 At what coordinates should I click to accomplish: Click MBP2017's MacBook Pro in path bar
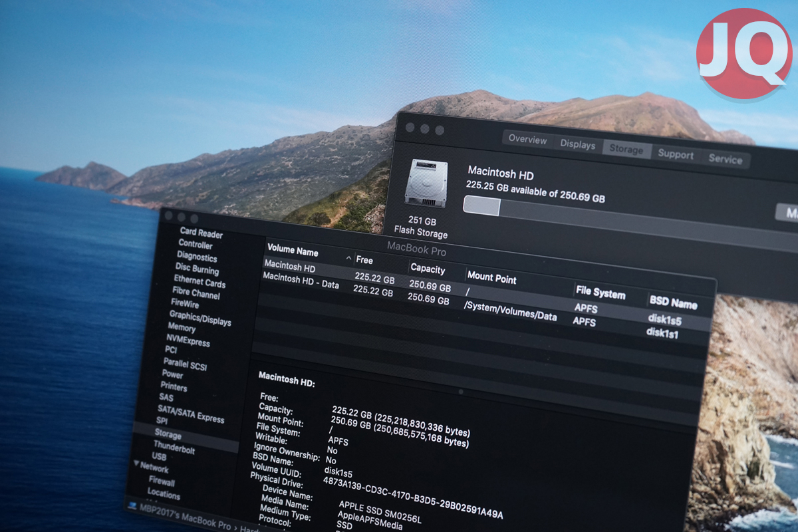coord(185,516)
